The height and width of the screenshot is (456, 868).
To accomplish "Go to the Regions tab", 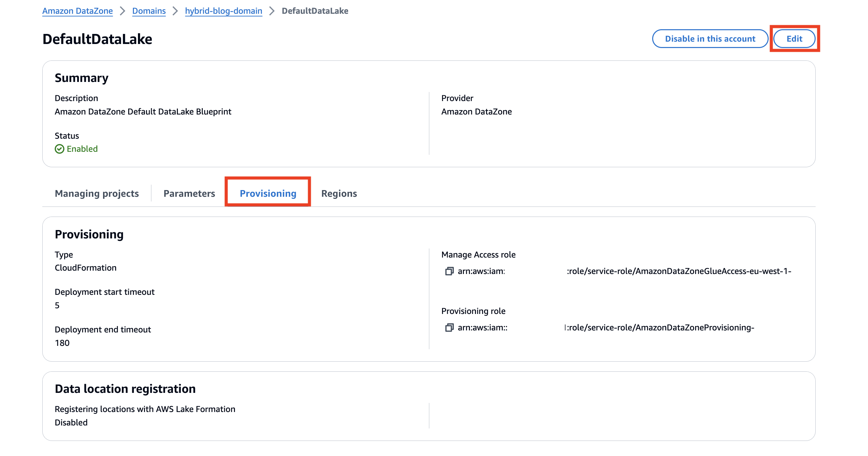I will click(339, 193).
